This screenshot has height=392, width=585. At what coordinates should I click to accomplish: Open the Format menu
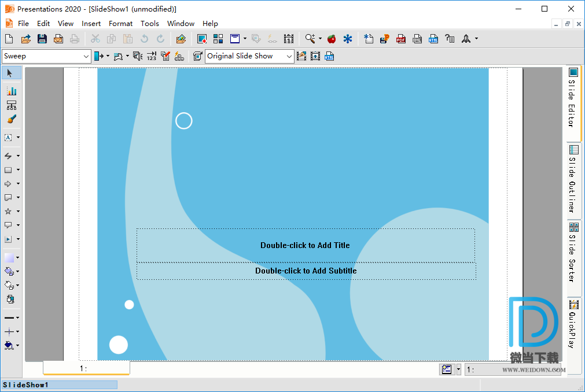tap(120, 24)
